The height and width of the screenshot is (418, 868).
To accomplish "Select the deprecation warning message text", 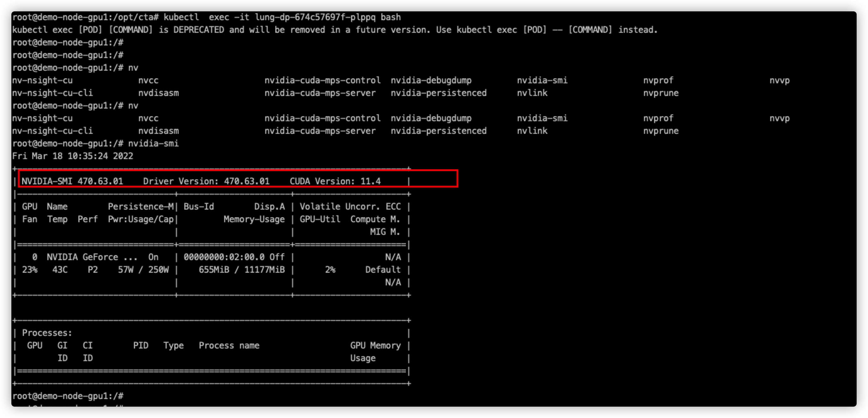I will pos(334,30).
